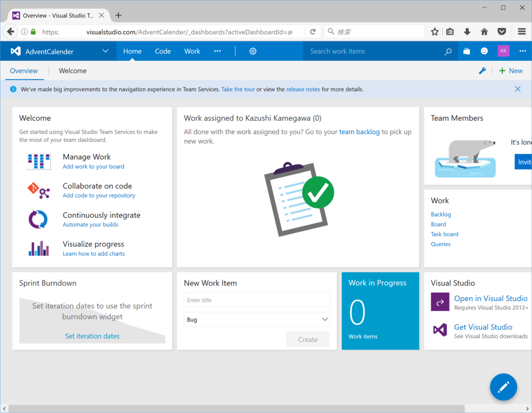Focus the Enter title input field
The image size is (532, 413).
[x=257, y=300]
